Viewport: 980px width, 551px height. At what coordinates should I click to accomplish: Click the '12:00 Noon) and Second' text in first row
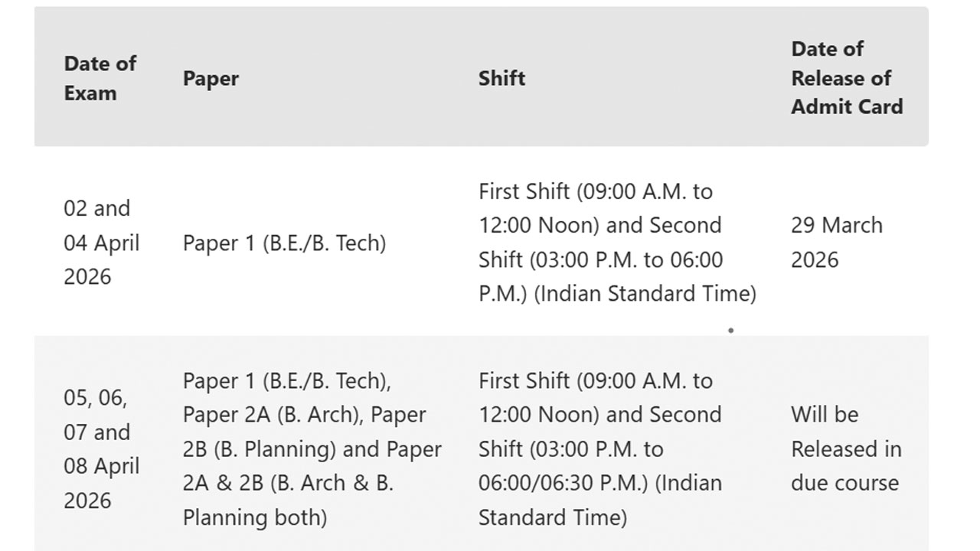tap(600, 226)
